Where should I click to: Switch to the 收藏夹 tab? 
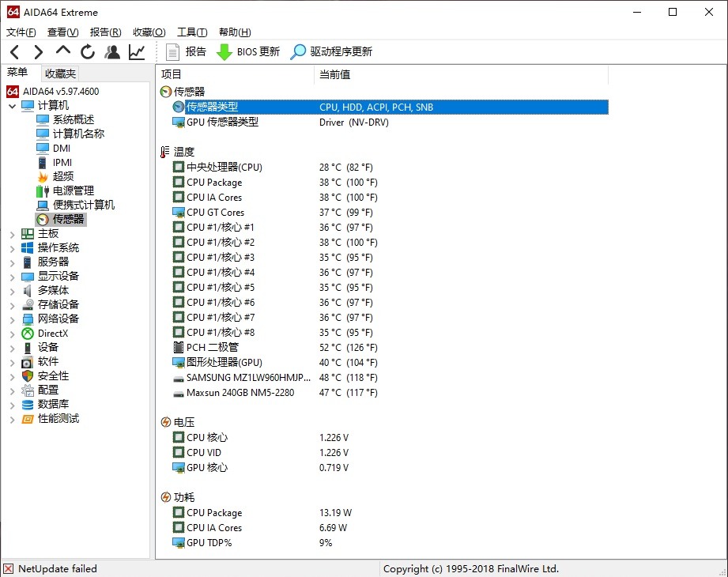(x=60, y=74)
